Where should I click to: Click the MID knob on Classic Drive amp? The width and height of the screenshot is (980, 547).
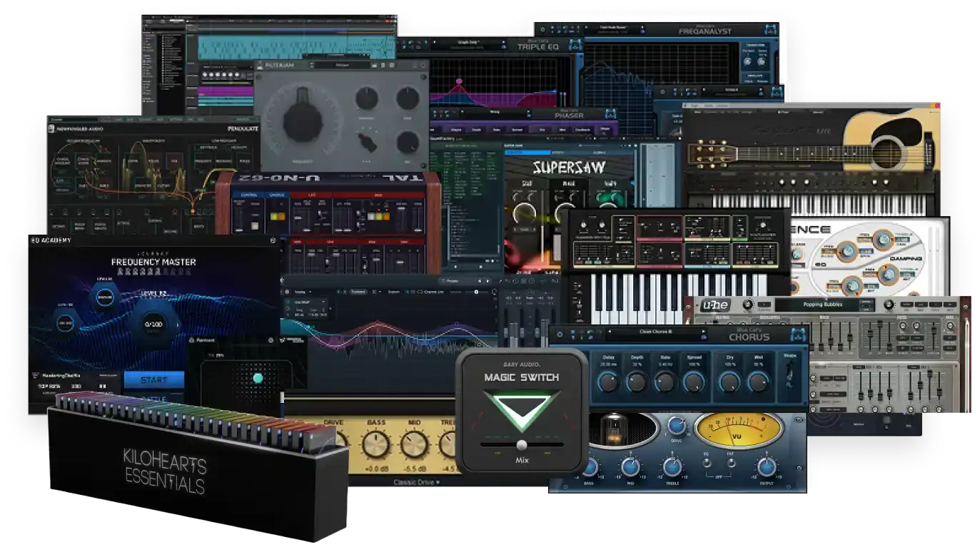pyautogui.click(x=415, y=444)
